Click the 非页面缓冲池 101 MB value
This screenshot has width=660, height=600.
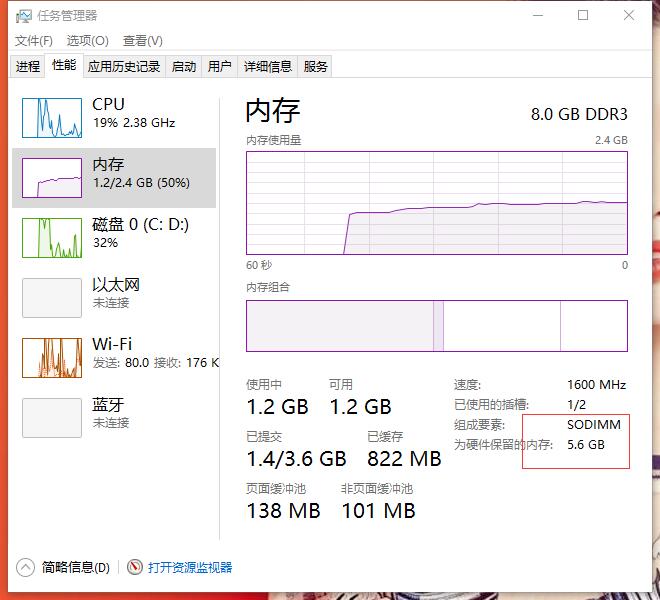pyautogui.click(x=378, y=511)
